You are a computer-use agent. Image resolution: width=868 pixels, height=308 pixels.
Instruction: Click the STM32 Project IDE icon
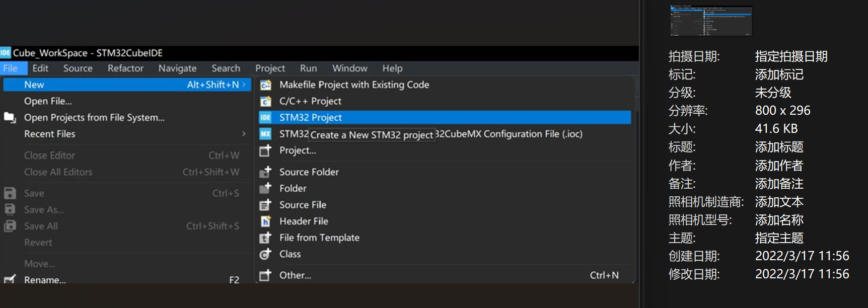coord(265,117)
